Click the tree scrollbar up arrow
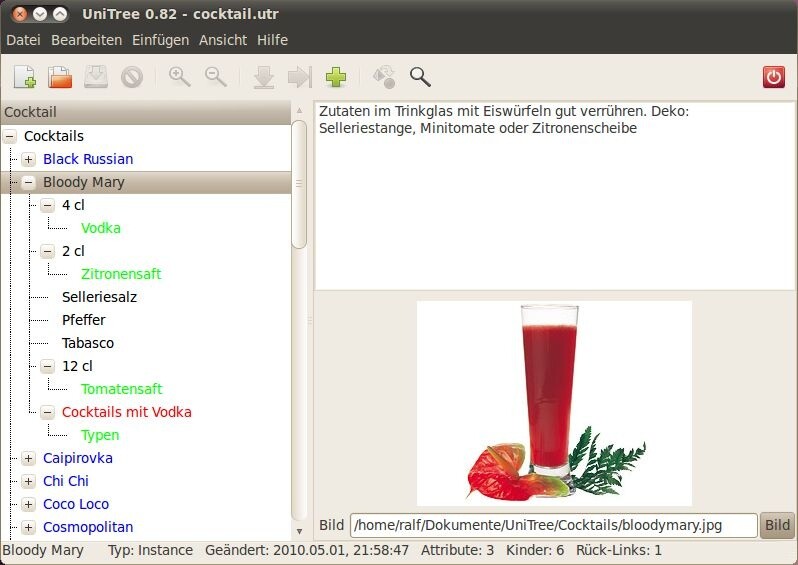 299,110
